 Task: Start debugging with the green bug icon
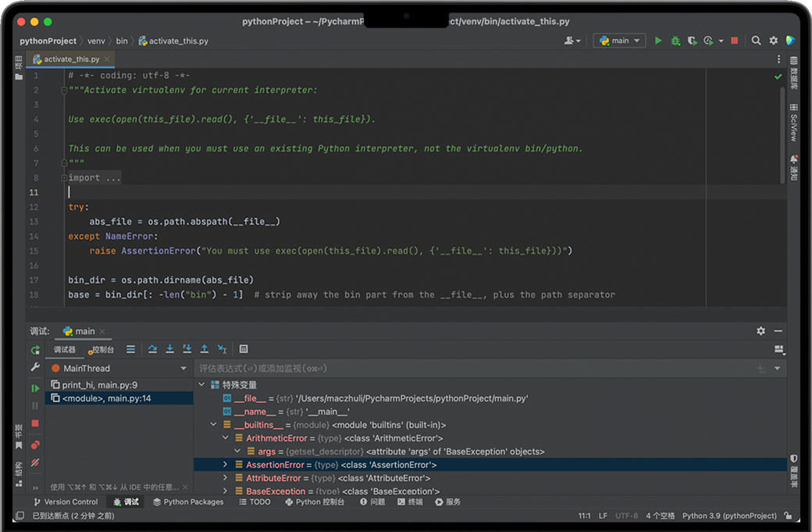point(675,41)
